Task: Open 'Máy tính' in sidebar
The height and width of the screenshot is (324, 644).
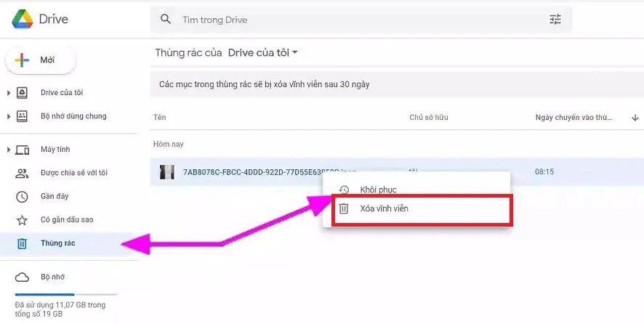Action: click(x=55, y=150)
